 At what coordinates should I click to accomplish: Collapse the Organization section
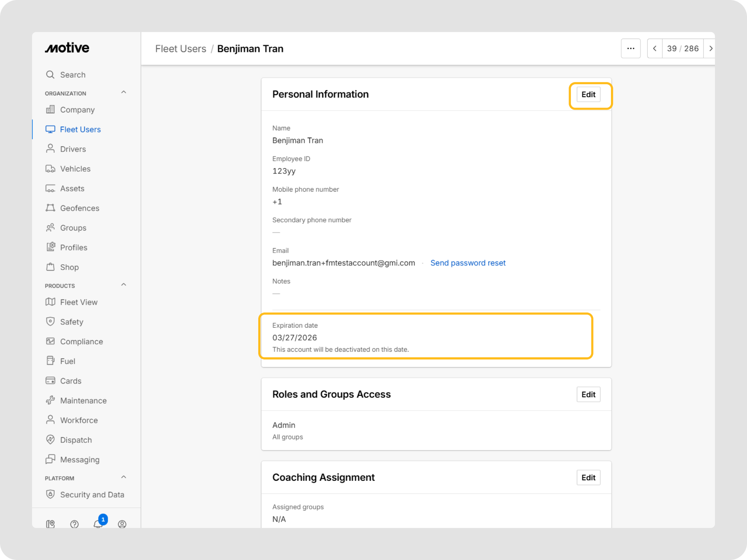pos(124,93)
